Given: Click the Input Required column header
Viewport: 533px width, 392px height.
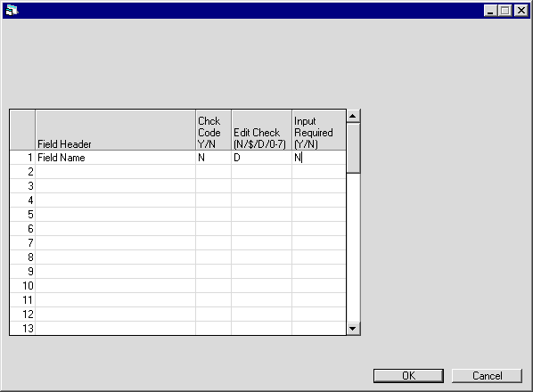Looking at the screenshot, I should [x=319, y=130].
